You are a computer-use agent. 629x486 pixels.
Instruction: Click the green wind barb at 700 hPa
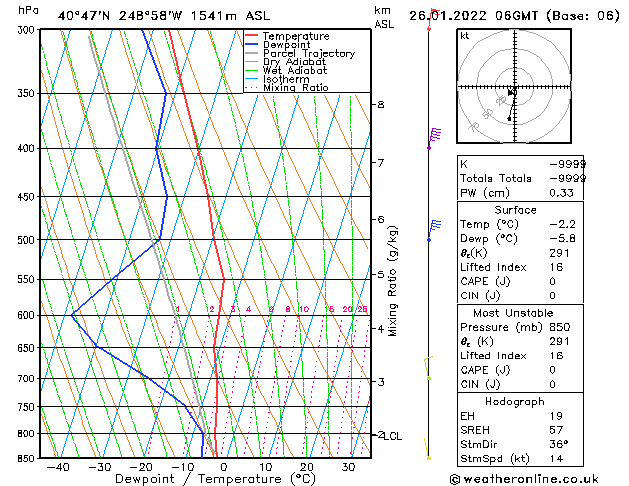[428, 368]
